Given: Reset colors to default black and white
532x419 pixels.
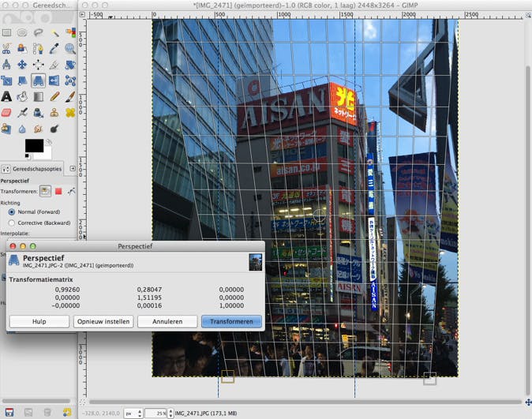Looking at the screenshot, I should click(x=27, y=156).
